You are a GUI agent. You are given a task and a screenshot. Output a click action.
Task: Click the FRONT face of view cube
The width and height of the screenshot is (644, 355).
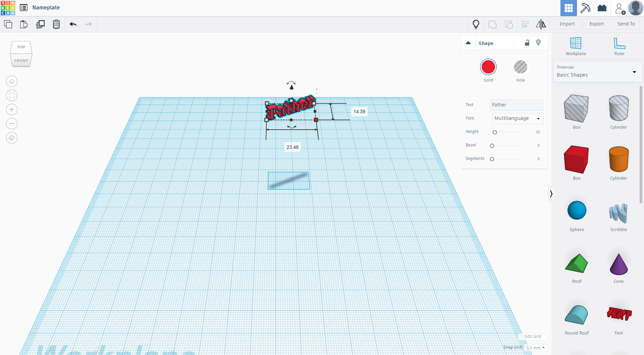tap(21, 60)
